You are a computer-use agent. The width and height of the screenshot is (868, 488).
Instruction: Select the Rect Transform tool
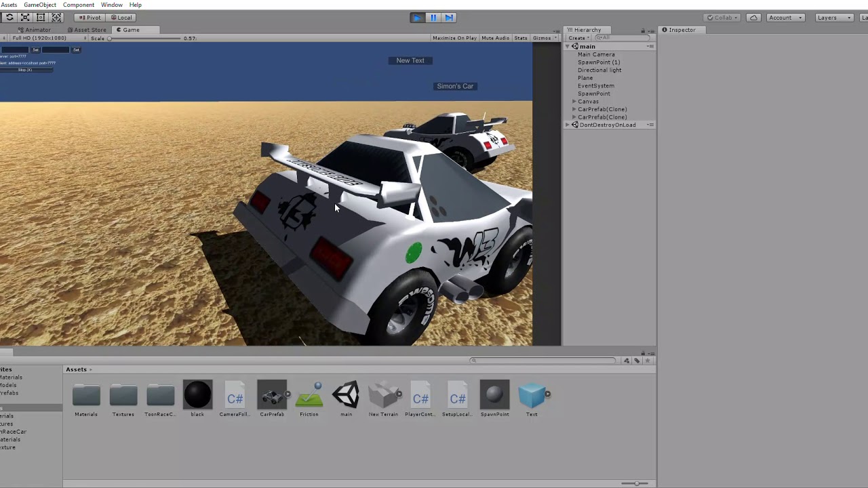(41, 18)
